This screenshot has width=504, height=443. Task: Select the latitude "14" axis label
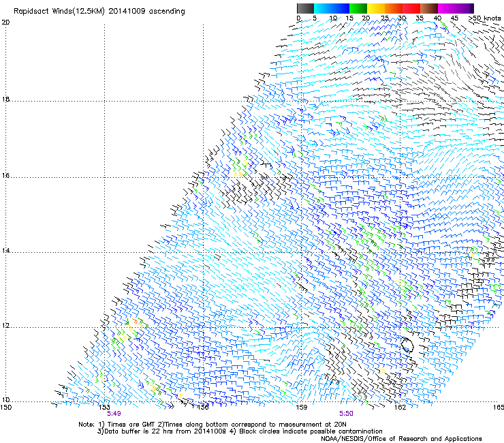5,251
